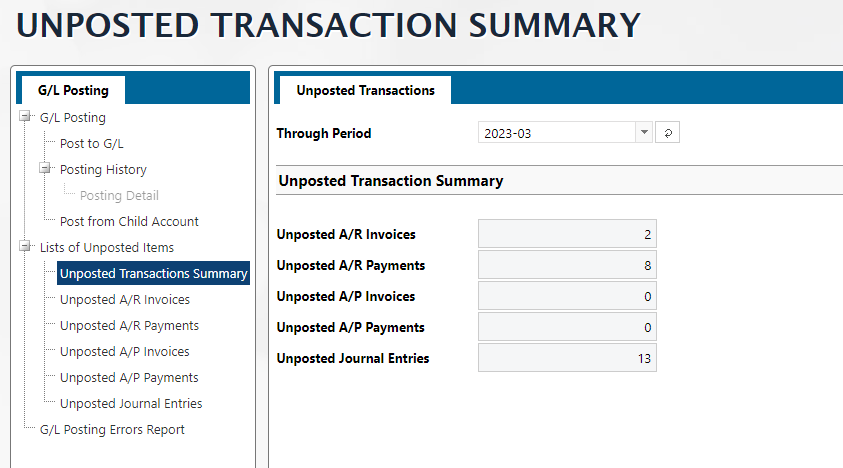Image resolution: width=843 pixels, height=468 pixels.
Task: Open the Through Period dropdown arrow
Action: [x=643, y=133]
